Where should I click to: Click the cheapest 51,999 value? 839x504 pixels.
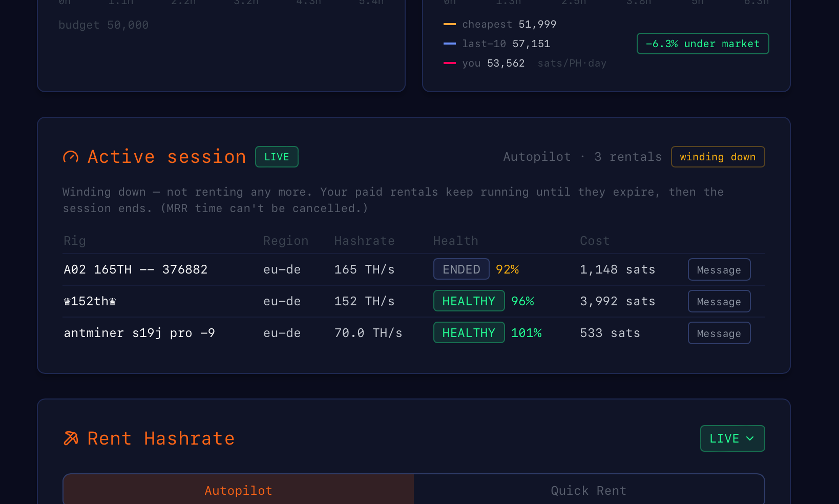point(537,24)
